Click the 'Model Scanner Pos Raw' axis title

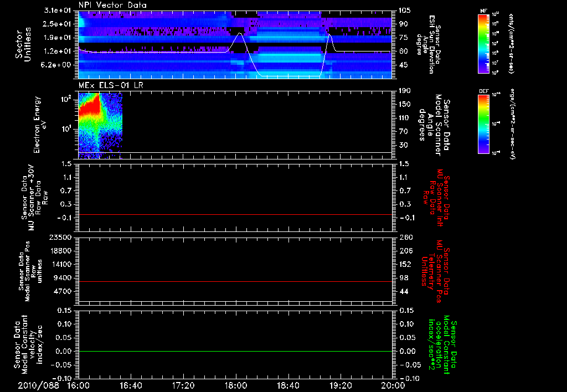coord(30,271)
